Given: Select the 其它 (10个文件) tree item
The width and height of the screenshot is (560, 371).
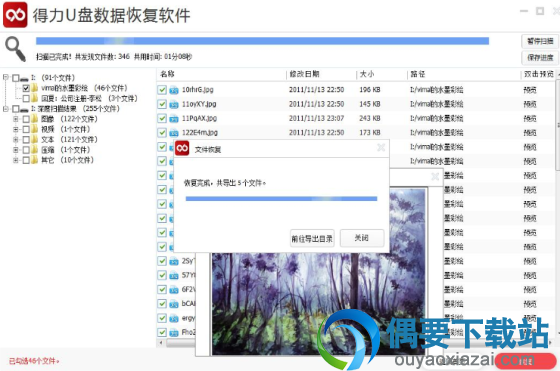Looking at the screenshot, I should 68,160.
